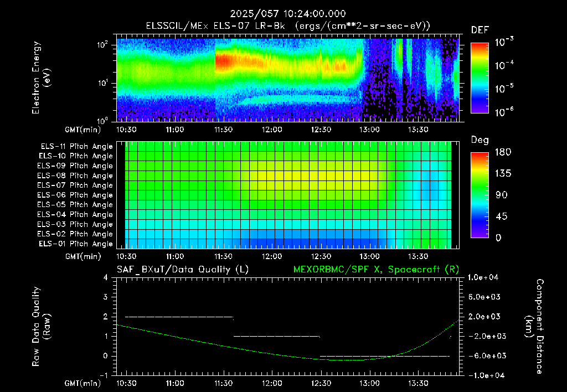567x392 pixels.
Task: Click the DEF color bar legend
Action: tap(480, 78)
